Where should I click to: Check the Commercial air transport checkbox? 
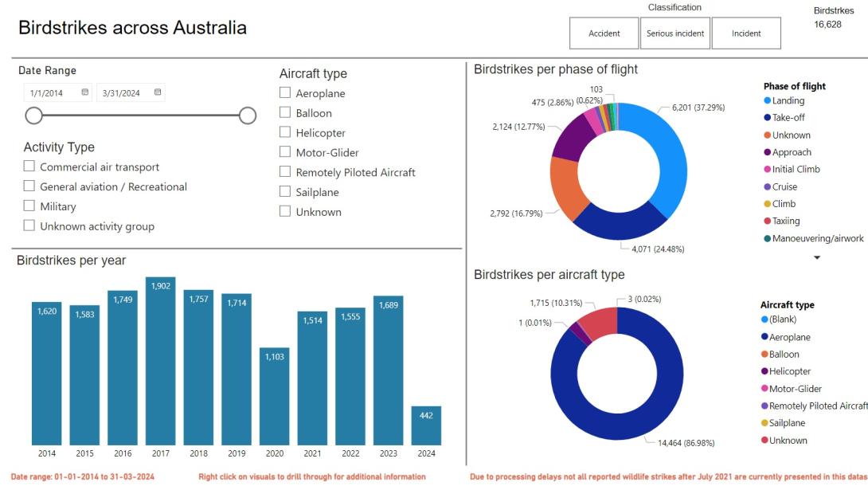(29, 167)
